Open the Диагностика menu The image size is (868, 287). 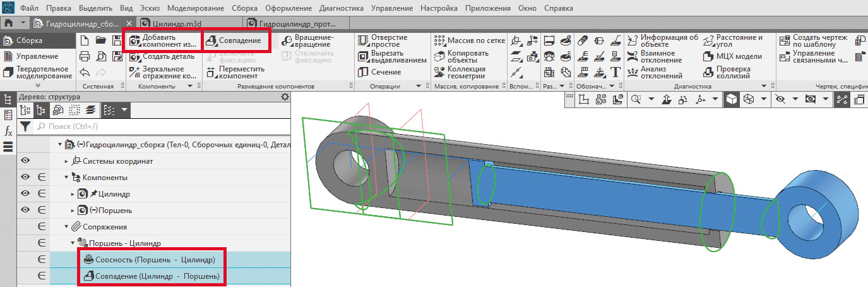coord(341,9)
